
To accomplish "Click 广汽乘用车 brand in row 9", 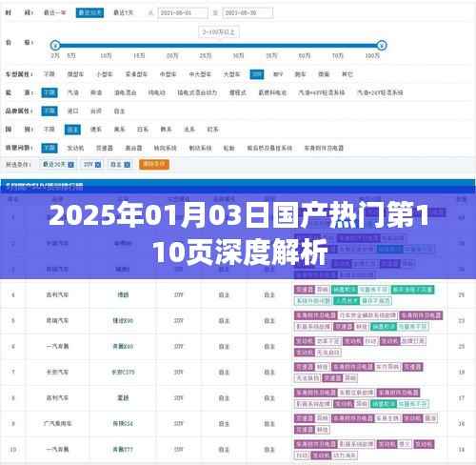I will [57, 423].
